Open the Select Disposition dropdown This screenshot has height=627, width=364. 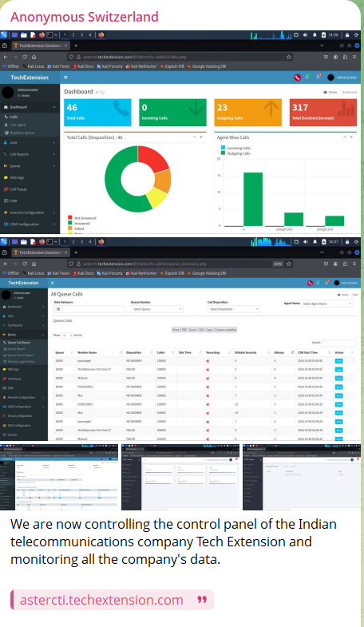click(234, 309)
